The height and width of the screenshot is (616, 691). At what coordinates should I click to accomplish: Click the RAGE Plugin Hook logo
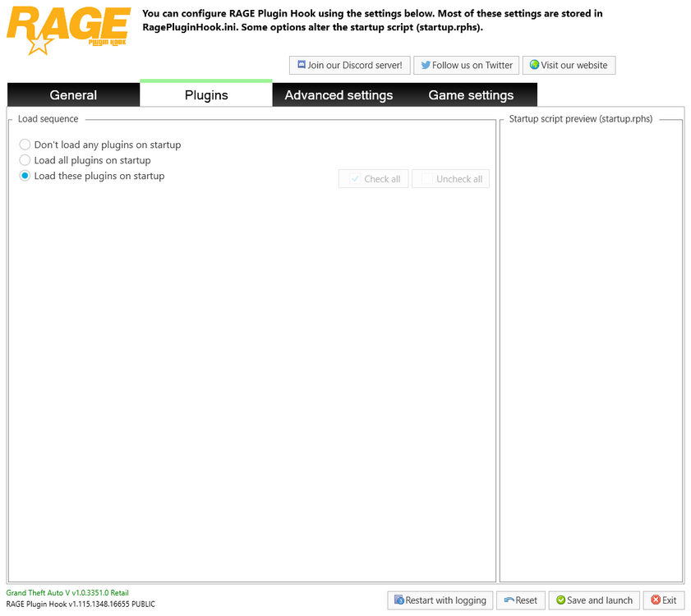coord(68,30)
